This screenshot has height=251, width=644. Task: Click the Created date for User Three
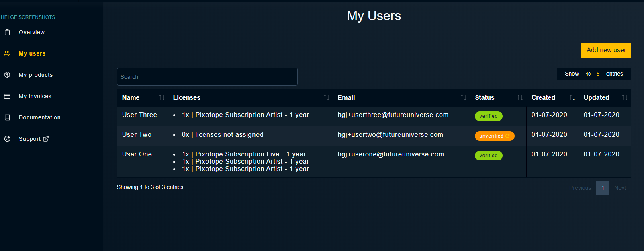click(x=549, y=115)
